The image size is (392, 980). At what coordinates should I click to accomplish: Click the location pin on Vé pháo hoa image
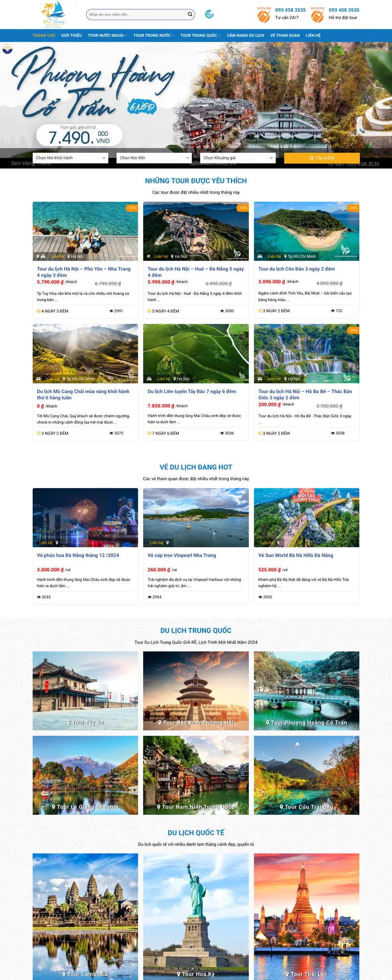[57, 543]
